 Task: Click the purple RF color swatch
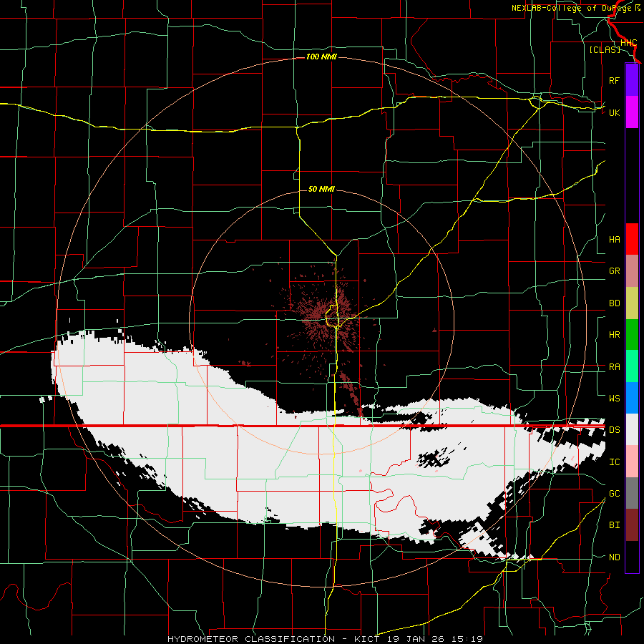(632, 80)
